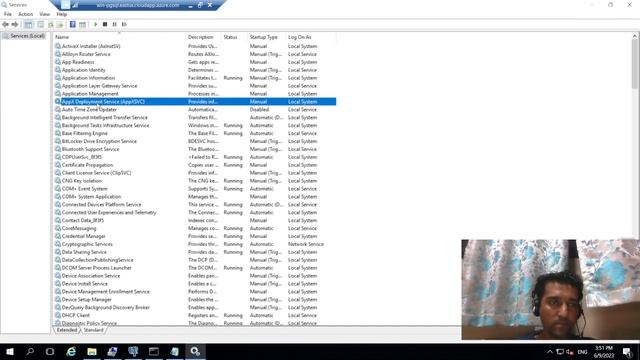Image resolution: width=640 pixels, height=360 pixels.
Task: Switch to the Extended tab
Action: pyautogui.click(x=67, y=330)
